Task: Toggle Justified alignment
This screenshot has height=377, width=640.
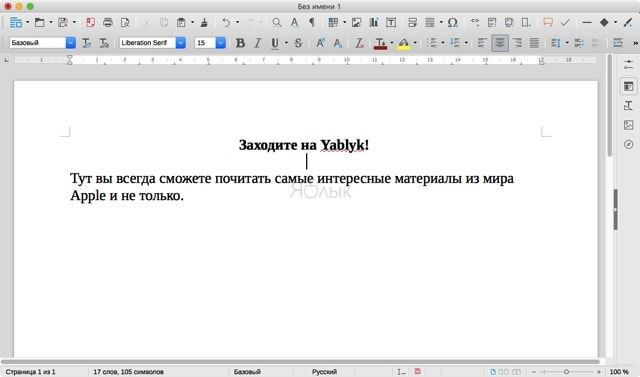Action: tap(534, 43)
